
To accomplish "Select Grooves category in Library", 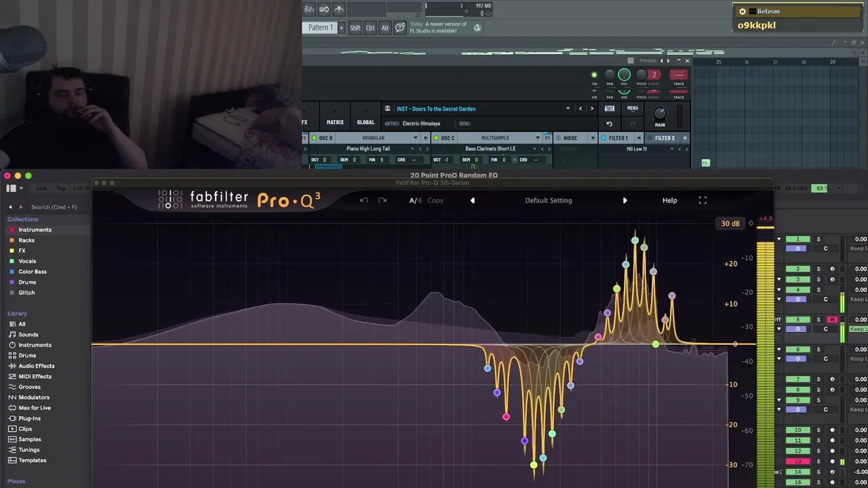I will (x=29, y=387).
